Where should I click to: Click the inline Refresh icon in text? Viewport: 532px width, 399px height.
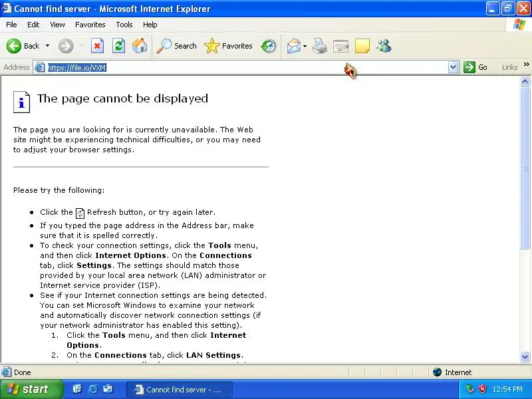pyautogui.click(x=80, y=213)
